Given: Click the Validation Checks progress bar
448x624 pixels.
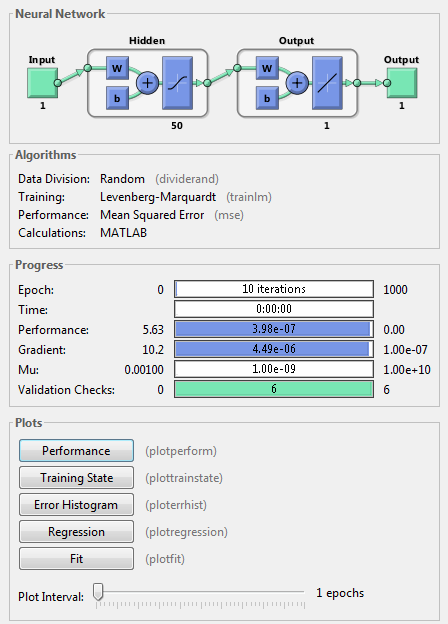Looking at the screenshot, I should click(274, 389).
